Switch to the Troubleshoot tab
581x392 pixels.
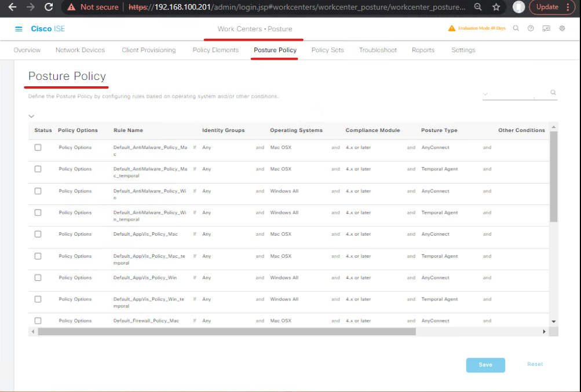pos(378,50)
